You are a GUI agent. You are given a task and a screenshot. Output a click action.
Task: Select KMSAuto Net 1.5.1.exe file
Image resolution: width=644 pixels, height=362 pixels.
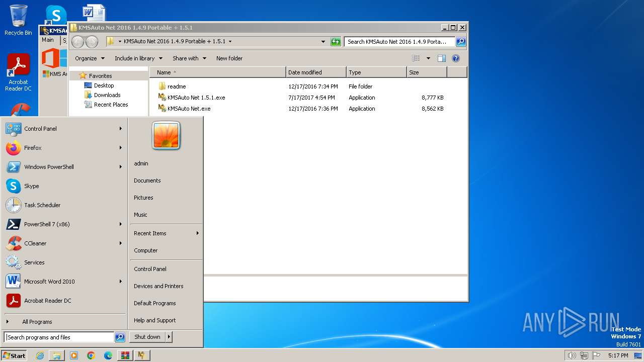tap(196, 98)
